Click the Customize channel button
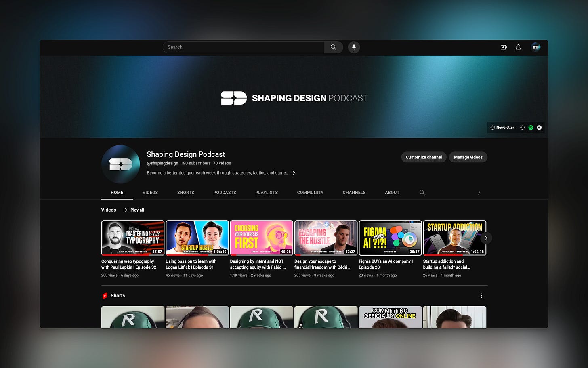588x368 pixels. [424, 157]
